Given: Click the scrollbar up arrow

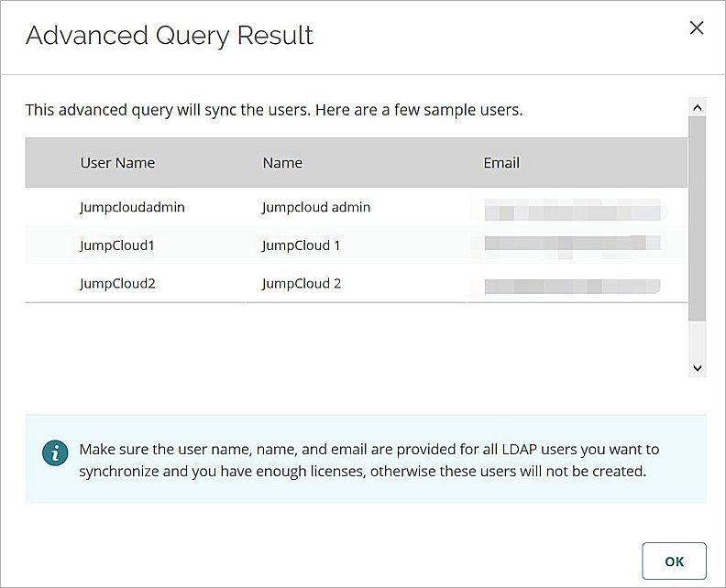Looking at the screenshot, I should (698, 108).
